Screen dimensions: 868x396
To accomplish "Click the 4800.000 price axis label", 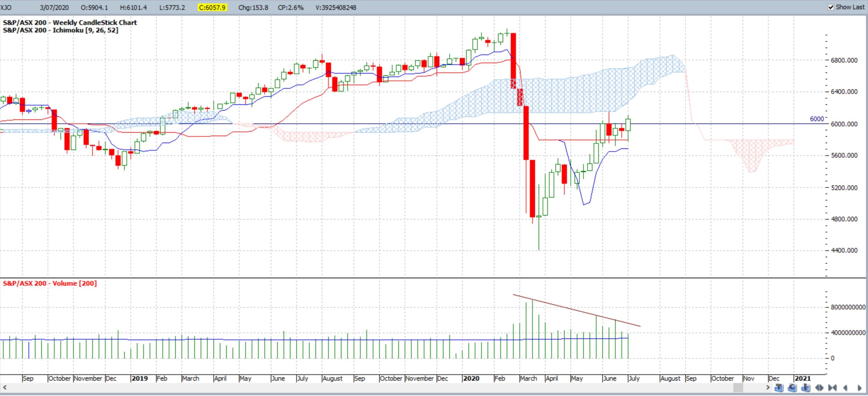I will click(x=844, y=219).
